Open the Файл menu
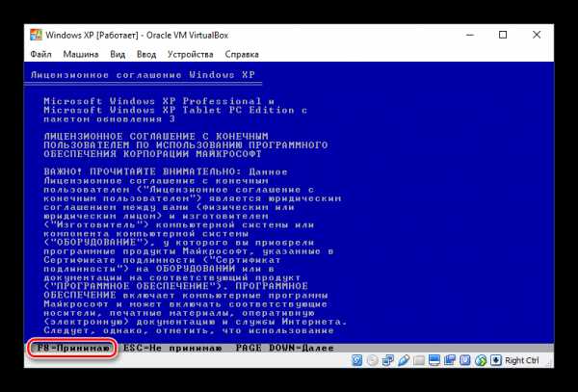Image resolution: width=578 pixels, height=392 pixels. tap(40, 55)
